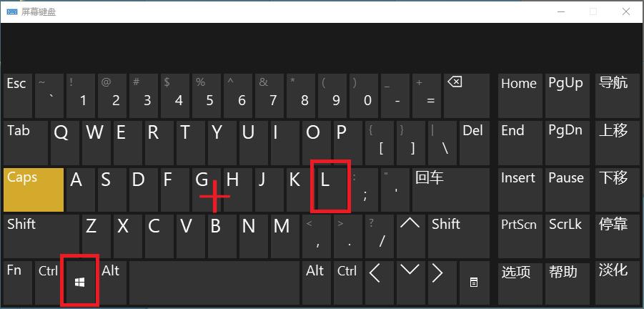The height and width of the screenshot is (309, 644).
Task: Toggle the Fn key layer
Action: point(17,282)
